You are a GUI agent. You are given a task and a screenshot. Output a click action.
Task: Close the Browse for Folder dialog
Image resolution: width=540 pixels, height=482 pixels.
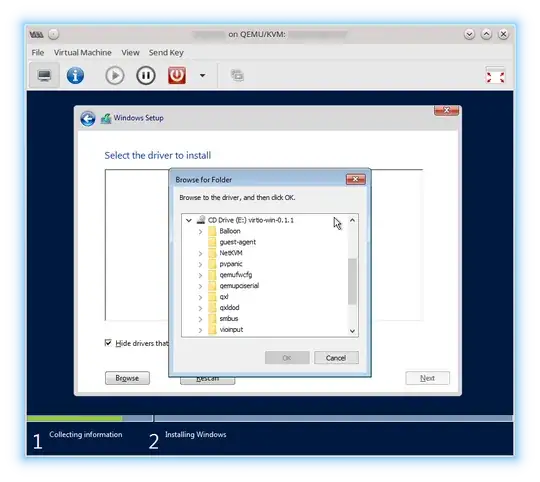coord(355,179)
